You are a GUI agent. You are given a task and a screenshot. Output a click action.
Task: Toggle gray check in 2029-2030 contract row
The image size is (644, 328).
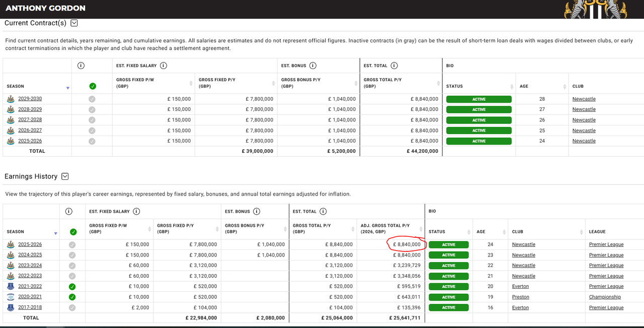[92, 99]
